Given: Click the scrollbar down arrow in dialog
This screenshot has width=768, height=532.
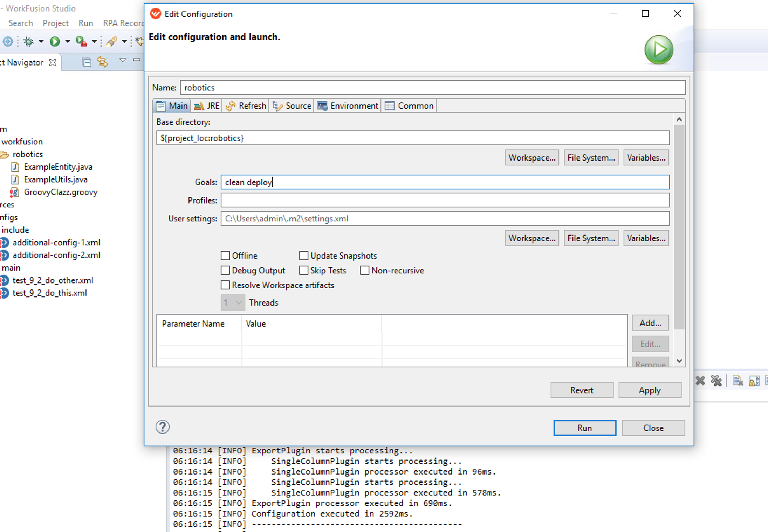Looking at the screenshot, I should (x=679, y=361).
